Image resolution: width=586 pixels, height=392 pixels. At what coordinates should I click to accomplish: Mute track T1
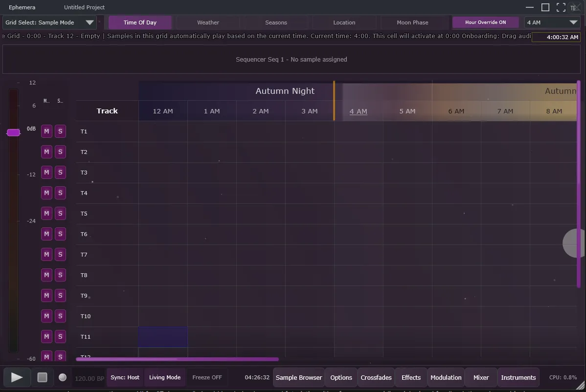[46, 131]
